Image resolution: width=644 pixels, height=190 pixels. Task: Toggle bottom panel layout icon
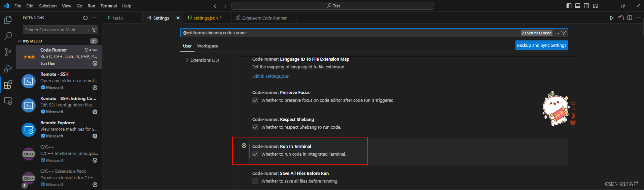pos(578,6)
